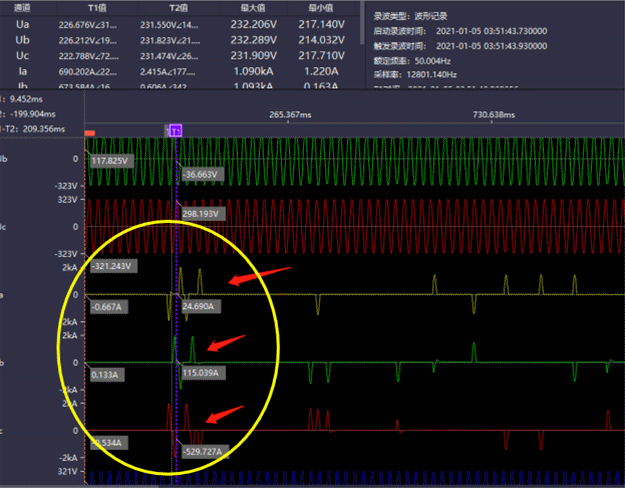The image size is (625, 488).
Task: Click the red start marker on timeline
Action: (90, 132)
